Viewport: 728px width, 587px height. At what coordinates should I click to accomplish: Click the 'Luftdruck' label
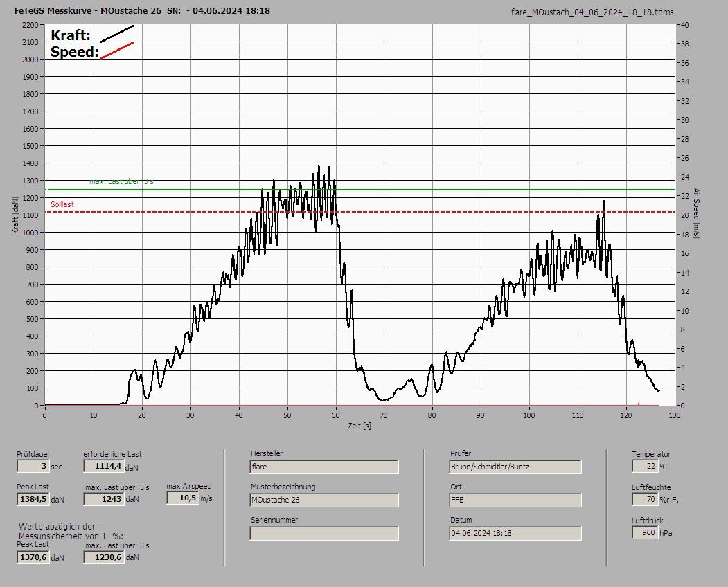[647, 521]
